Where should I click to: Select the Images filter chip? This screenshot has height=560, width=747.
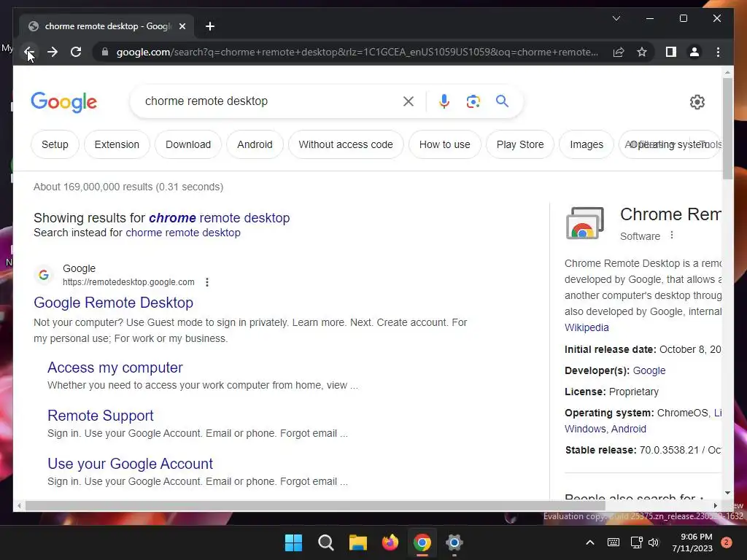click(x=587, y=144)
